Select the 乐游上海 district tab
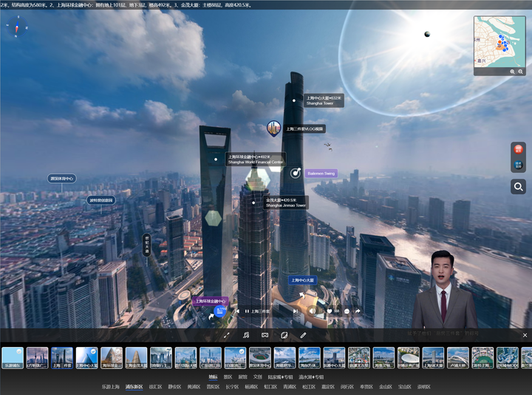Viewport: 532px width, 395px height. (x=111, y=387)
